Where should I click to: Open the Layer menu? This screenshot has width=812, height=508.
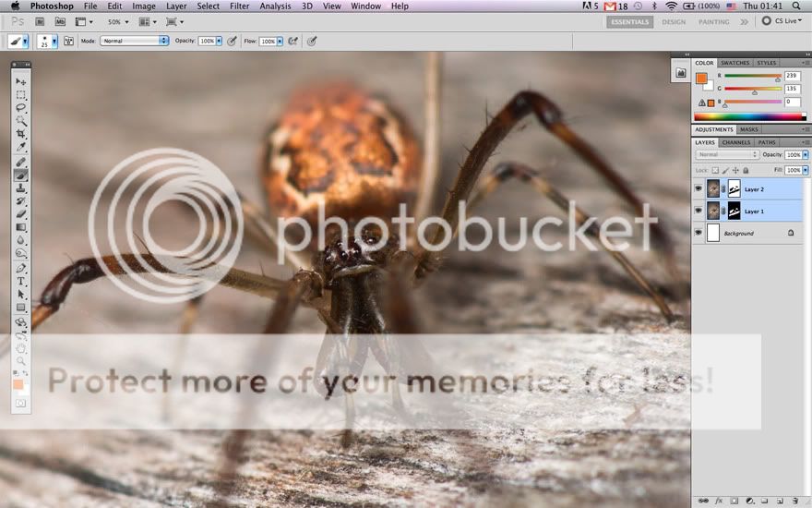tap(176, 6)
